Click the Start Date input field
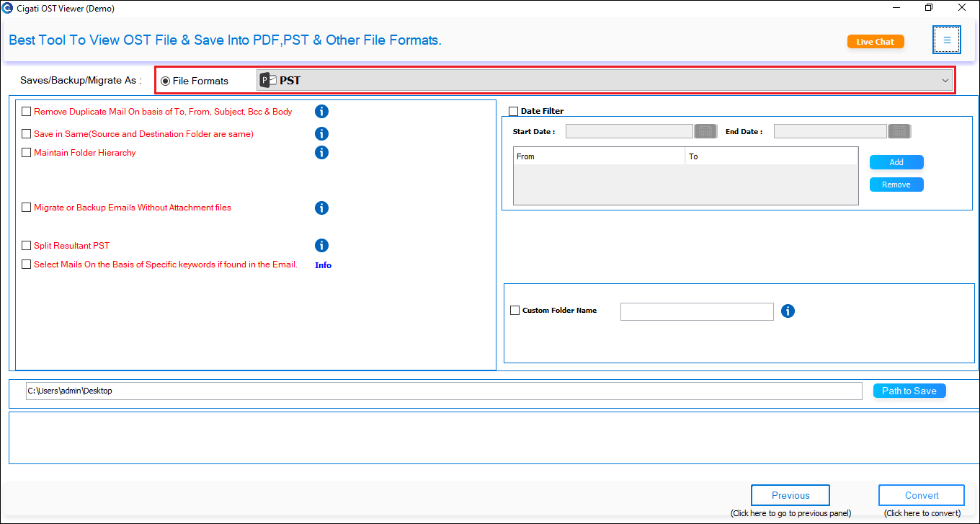The image size is (980, 524). (630, 131)
